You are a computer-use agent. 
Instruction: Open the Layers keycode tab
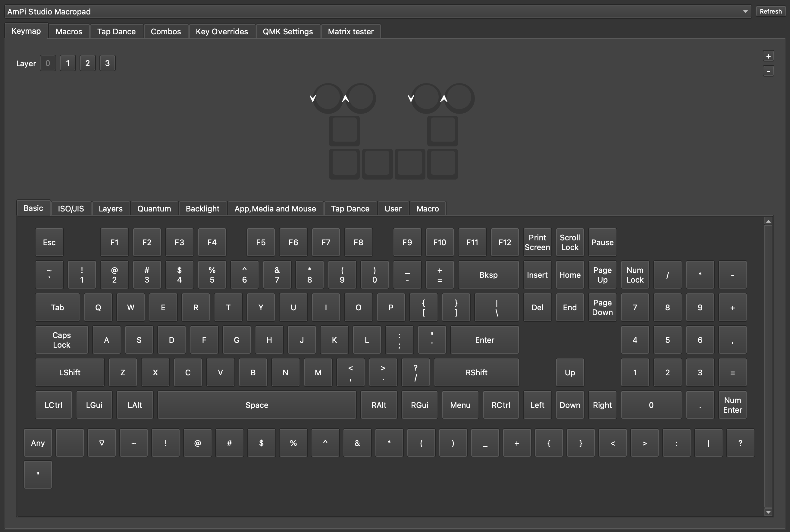point(111,209)
